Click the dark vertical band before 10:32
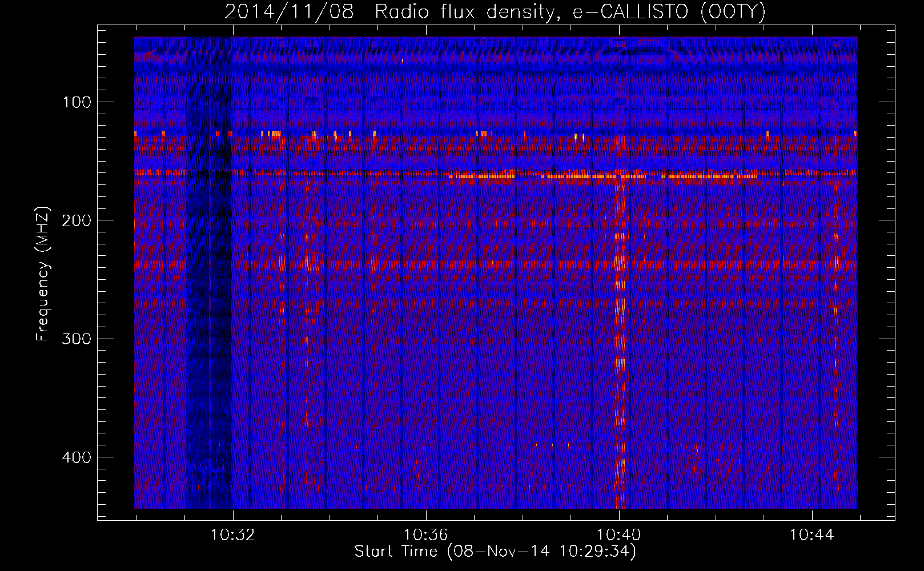This screenshot has height=571, width=924. click(209, 273)
